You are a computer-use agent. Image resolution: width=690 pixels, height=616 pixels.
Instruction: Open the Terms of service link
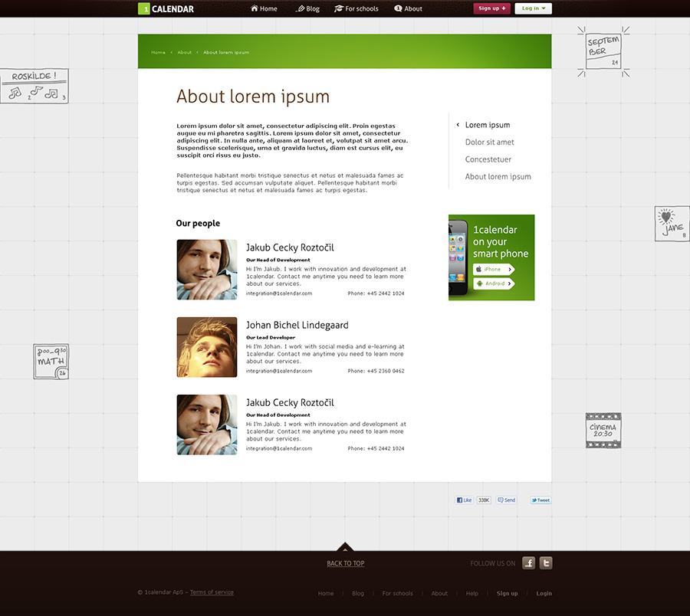(212, 592)
